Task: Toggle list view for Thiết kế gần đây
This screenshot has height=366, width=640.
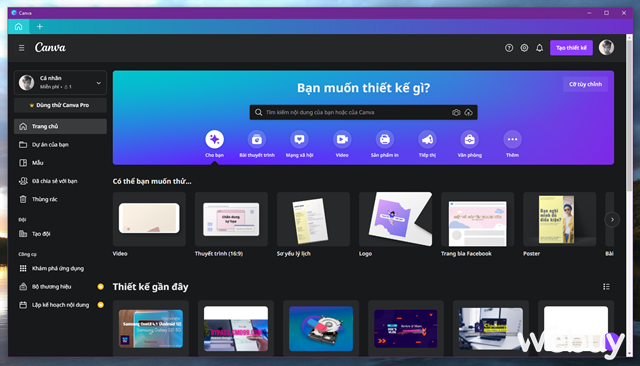Action: [606, 287]
